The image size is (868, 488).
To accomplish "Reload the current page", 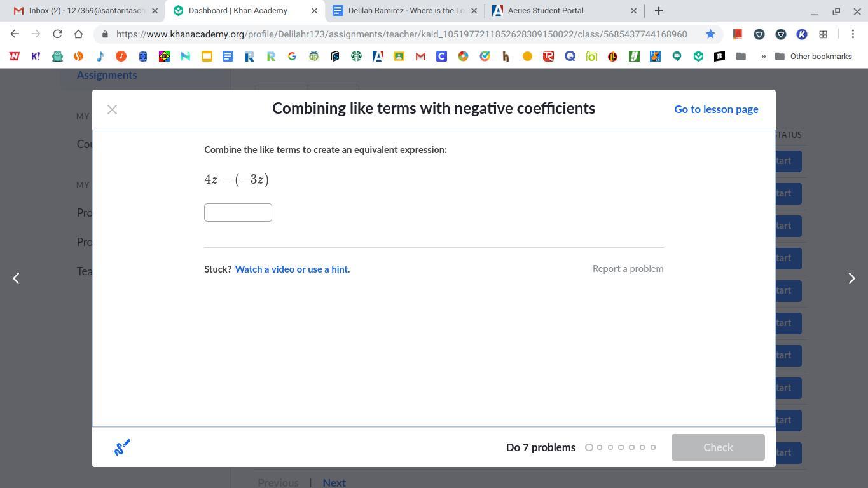I will 57,34.
